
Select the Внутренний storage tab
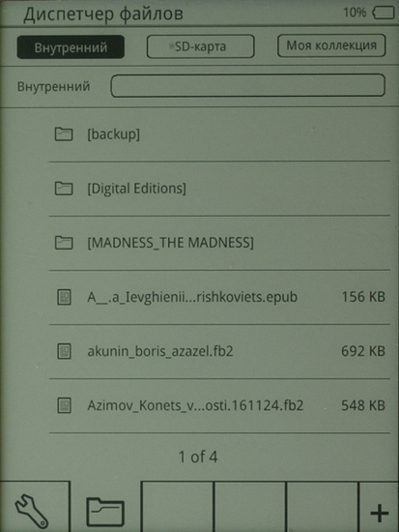pos(71,47)
